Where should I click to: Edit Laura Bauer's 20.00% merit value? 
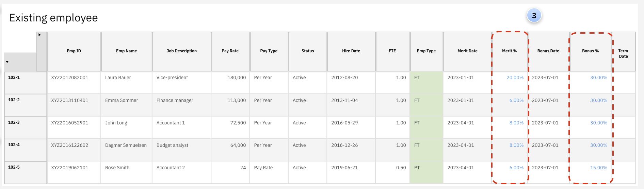(x=515, y=78)
